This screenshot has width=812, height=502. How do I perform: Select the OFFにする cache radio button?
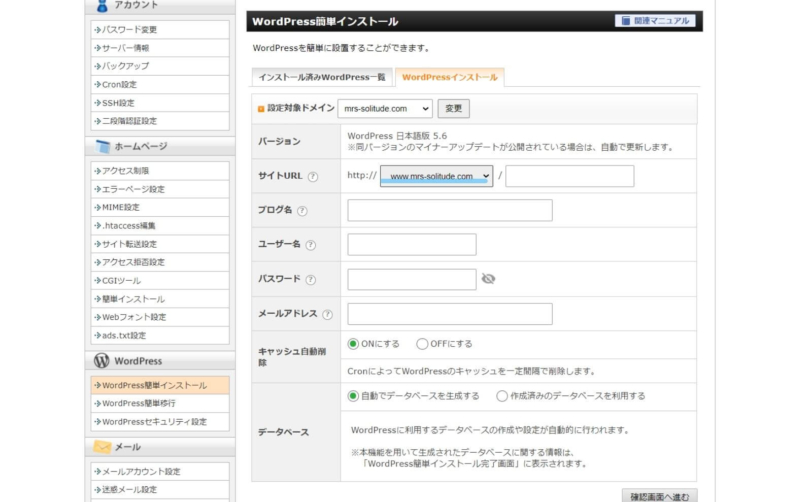(x=422, y=344)
